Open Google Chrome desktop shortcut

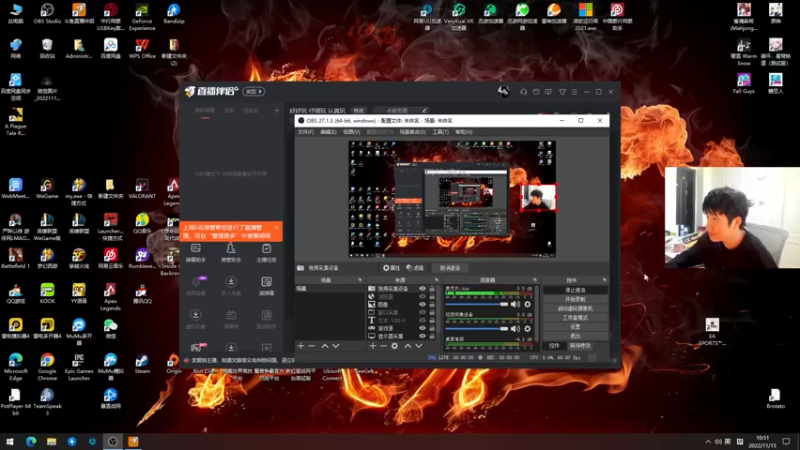coord(47,367)
